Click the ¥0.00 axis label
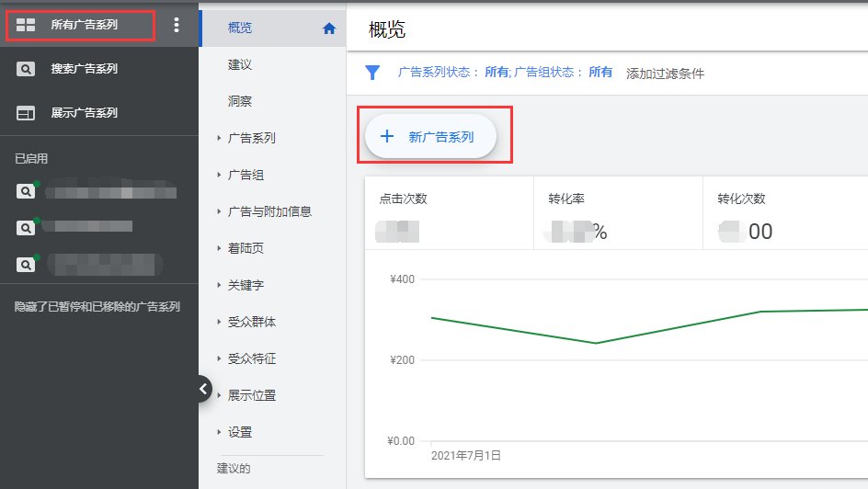Image resolution: width=868 pixels, height=489 pixels. pyautogui.click(x=401, y=441)
